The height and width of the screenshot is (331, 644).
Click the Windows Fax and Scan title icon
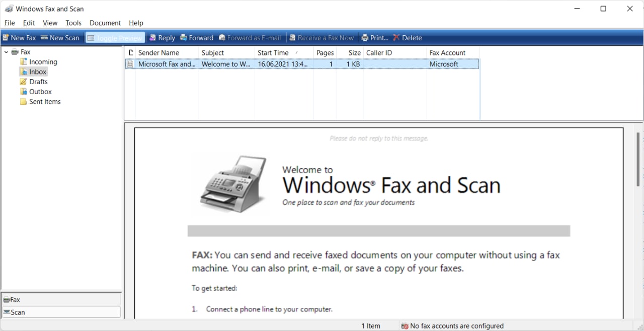[x=9, y=9]
